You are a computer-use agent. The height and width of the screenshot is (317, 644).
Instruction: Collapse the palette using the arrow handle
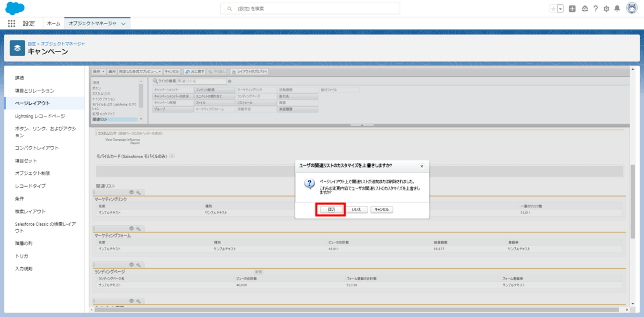[x=362, y=125]
